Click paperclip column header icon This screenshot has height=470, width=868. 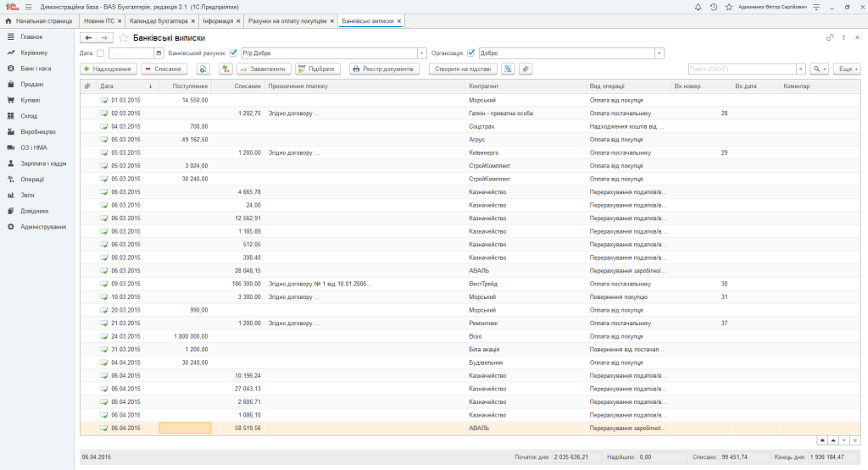87,86
